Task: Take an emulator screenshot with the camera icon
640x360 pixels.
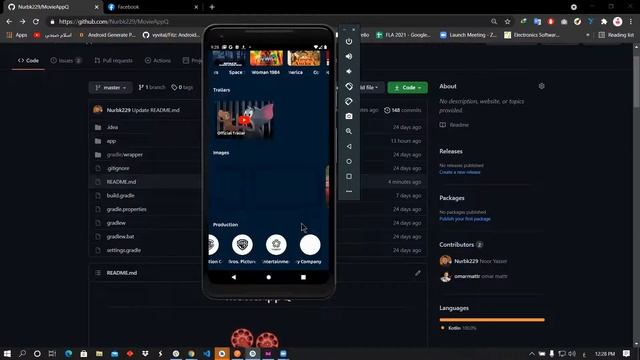Action: point(349,116)
